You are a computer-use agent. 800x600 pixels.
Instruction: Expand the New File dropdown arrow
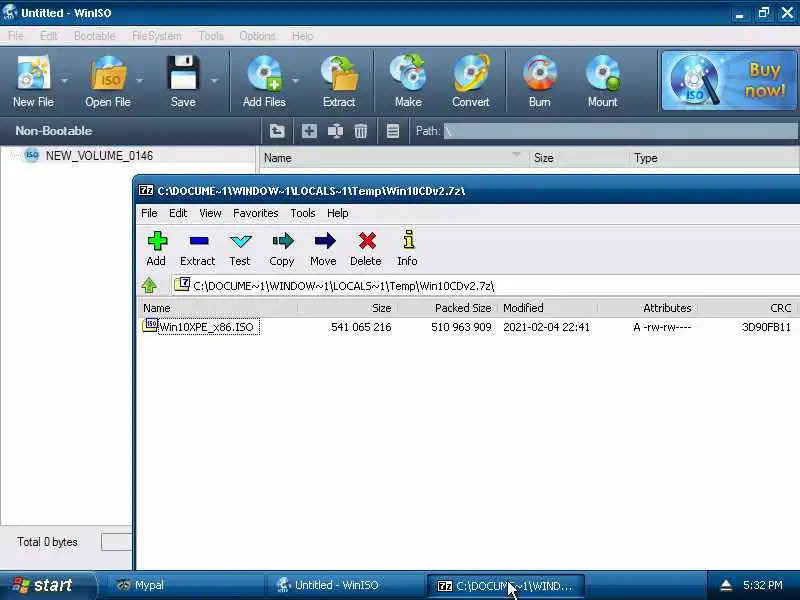pyautogui.click(x=64, y=81)
